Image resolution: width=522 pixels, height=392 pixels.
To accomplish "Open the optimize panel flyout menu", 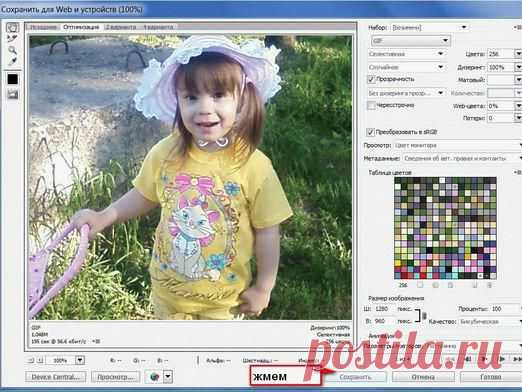I will (x=518, y=28).
